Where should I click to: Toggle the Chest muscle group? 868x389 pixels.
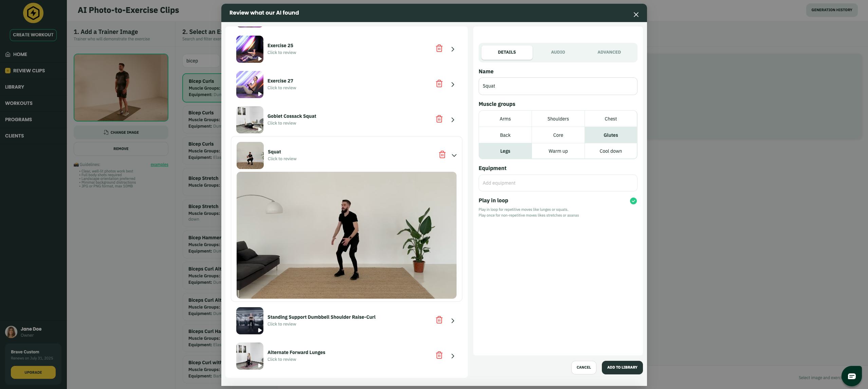(611, 119)
